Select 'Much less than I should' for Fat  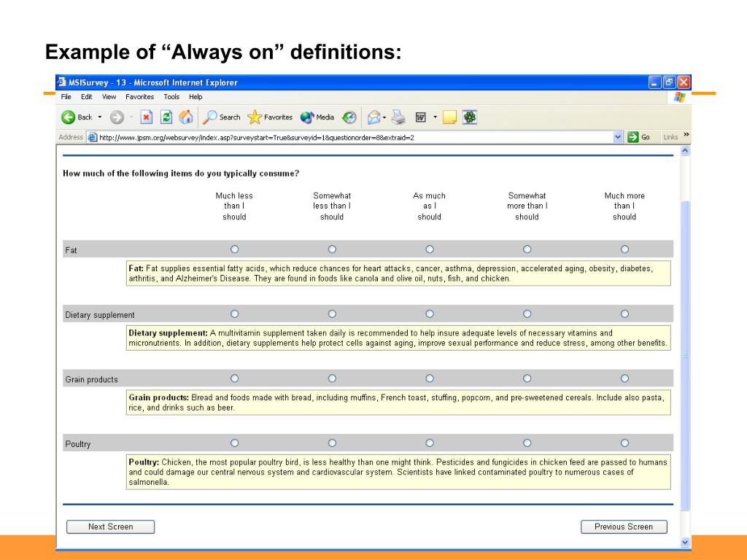click(x=234, y=249)
